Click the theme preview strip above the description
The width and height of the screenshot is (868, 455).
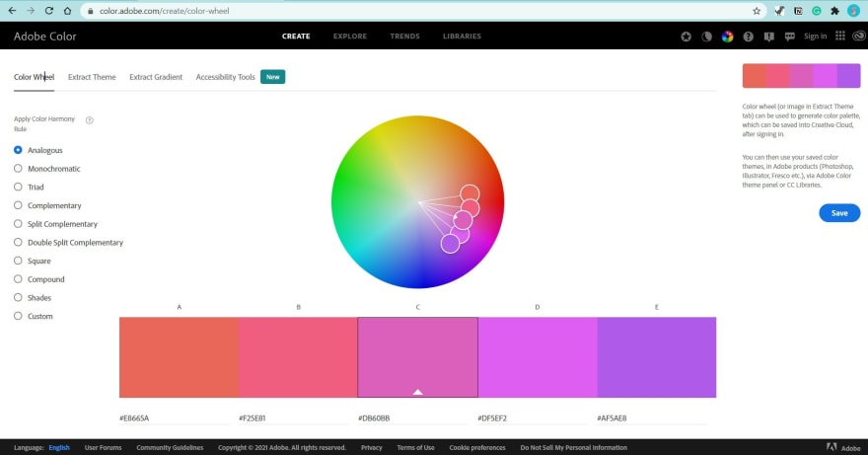tap(801, 75)
